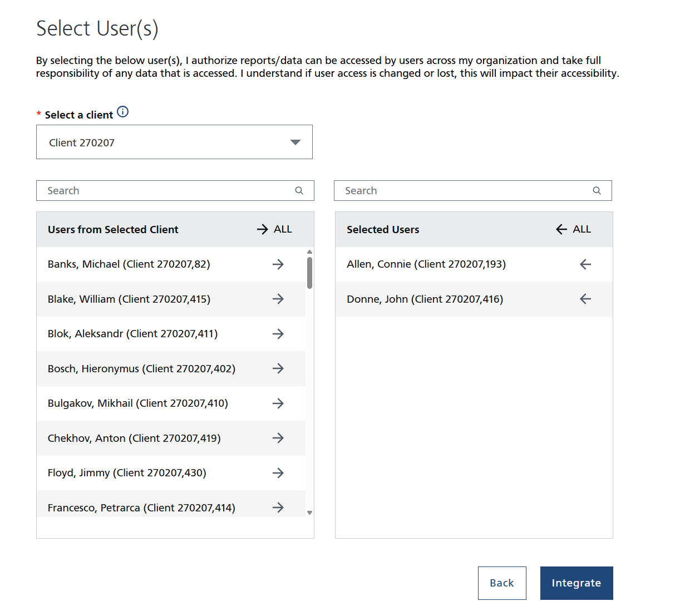Remove Donne, John via his arrow icon
Viewport: 675px width, 616px height.
[585, 299]
